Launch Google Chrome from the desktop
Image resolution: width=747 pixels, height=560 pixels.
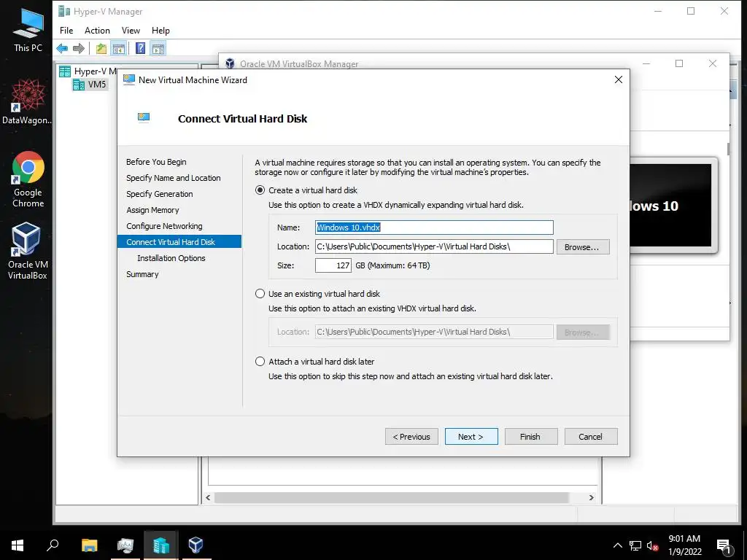(x=28, y=179)
